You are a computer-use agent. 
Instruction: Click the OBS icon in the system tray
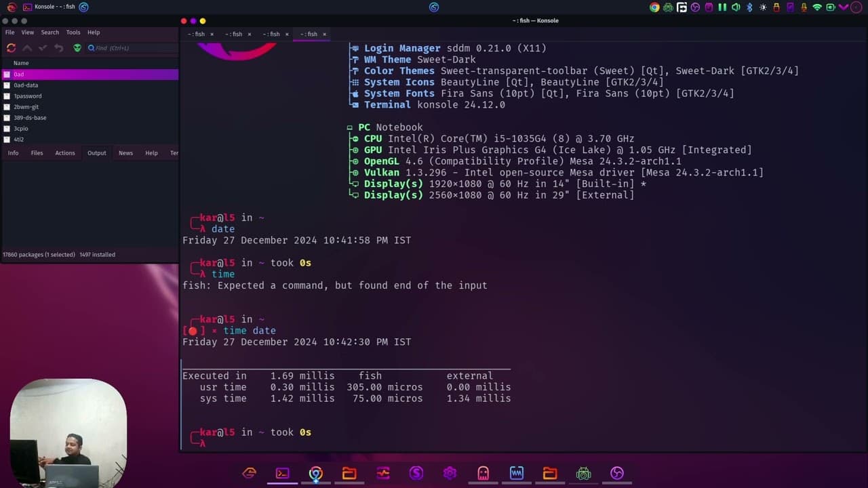coord(695,7)
